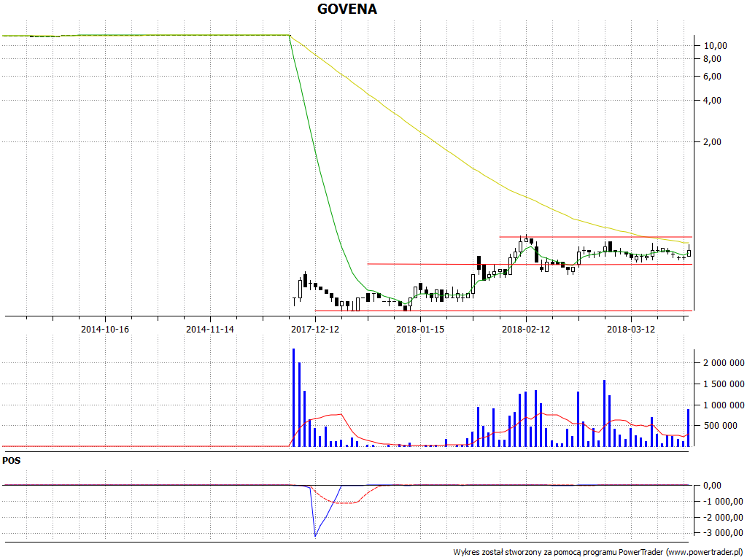Click the 10,00 price axis label
This screenshot has width=747, height=560.
coord(715,45)
